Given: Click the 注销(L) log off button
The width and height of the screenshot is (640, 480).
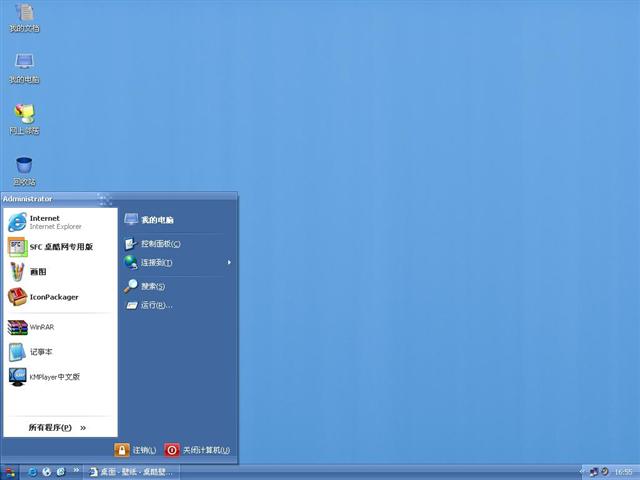Looking at the screenshot, I should [136, 450].
